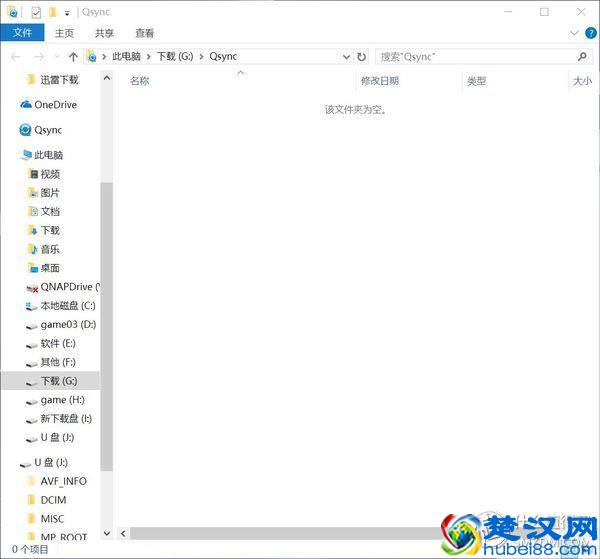The image size is (600, 559).
Task: Open the recent locations dropdown arrow
Action: [57, 57]
